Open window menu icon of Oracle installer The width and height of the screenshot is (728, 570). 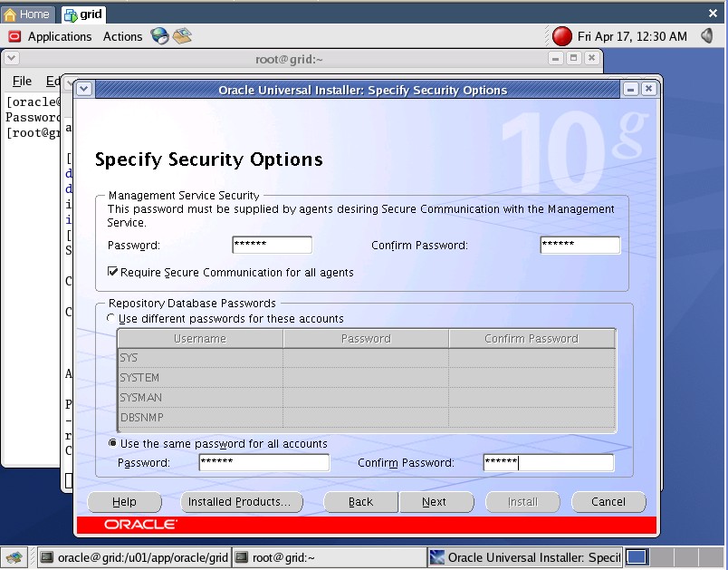(84, 89)
